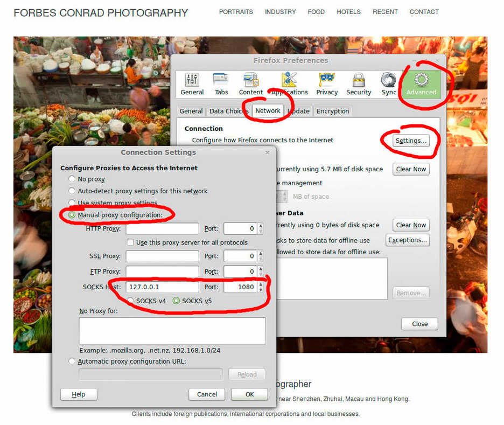Open the Security padlock icon
The height and width of the screenshot is (425, 504).
359,84
